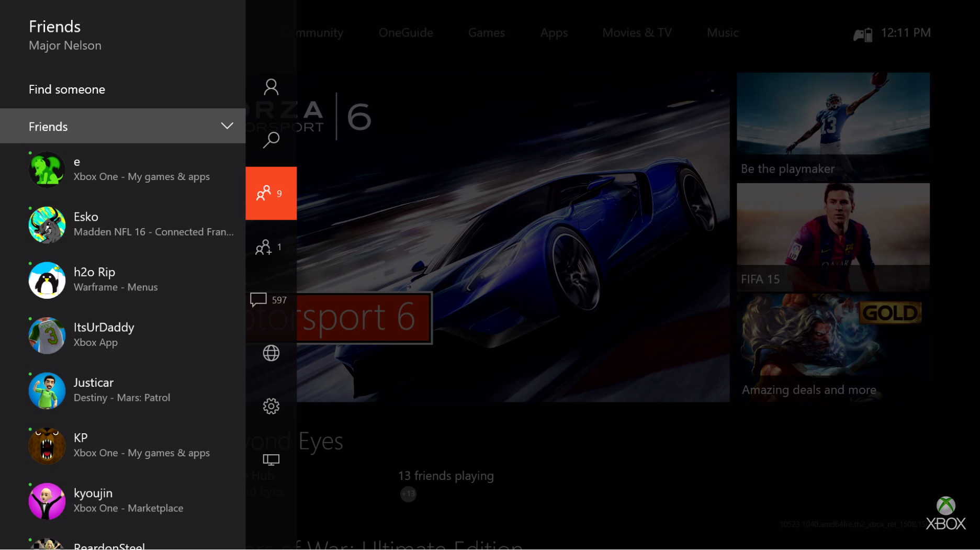
Task: Open the OneGuide tab
Action: click(x=405, y=32)
